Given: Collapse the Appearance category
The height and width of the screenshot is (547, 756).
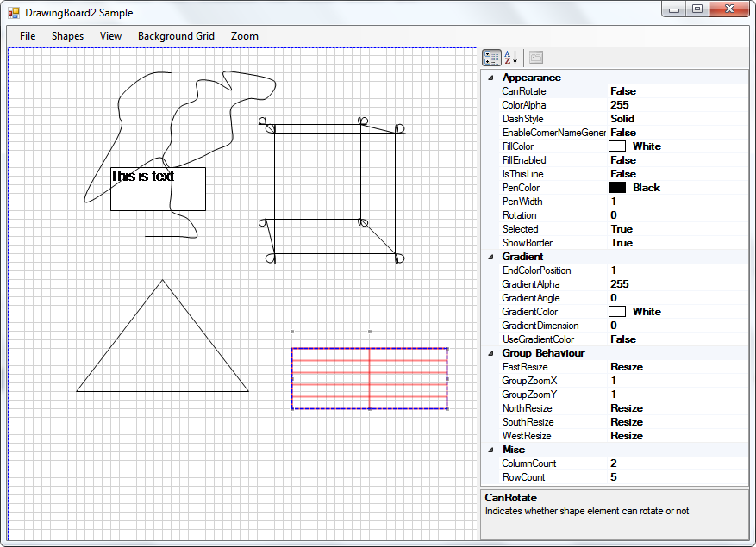Looking at the screenshot, I should point(490,78).
